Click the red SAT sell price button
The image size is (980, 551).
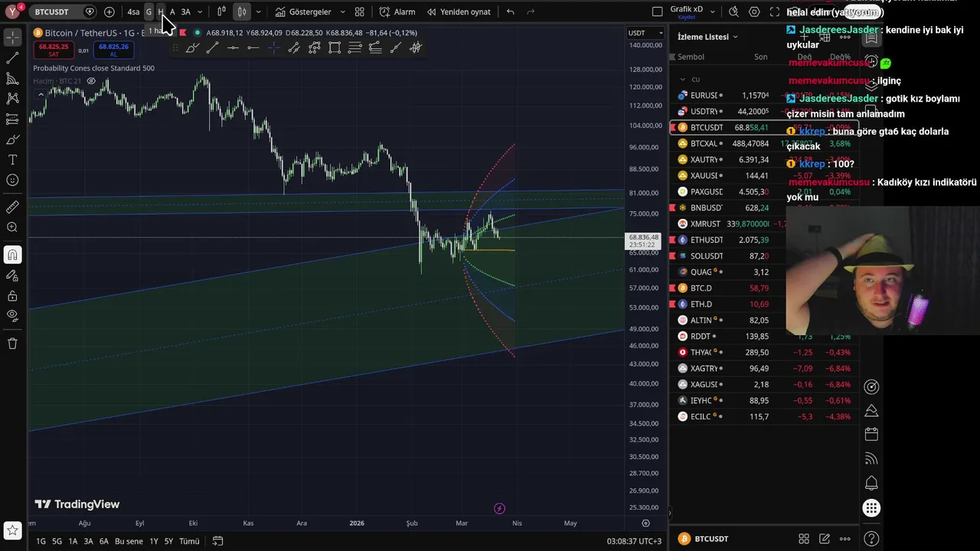click(54, 50)
